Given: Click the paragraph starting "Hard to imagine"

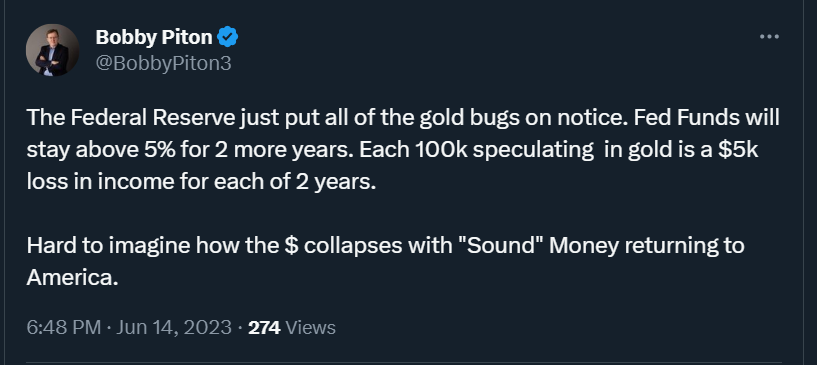Looking at the screenshot, I should click(386, 261).
